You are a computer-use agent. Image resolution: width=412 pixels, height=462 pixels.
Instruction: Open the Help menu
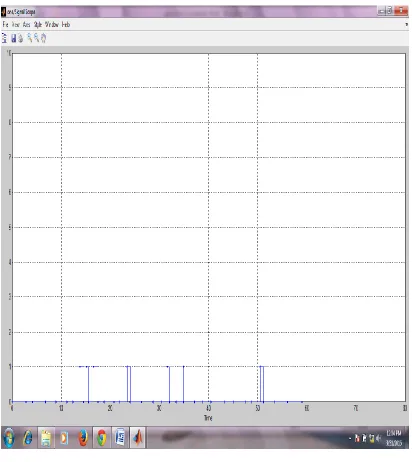[66, 24]
